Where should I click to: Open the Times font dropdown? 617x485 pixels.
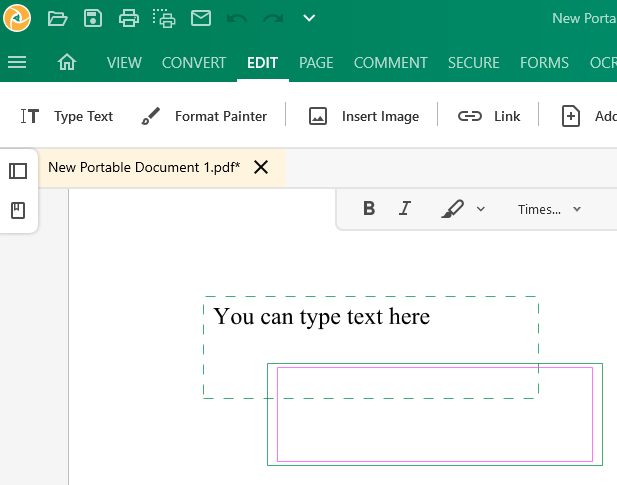(x=549, y=209)
